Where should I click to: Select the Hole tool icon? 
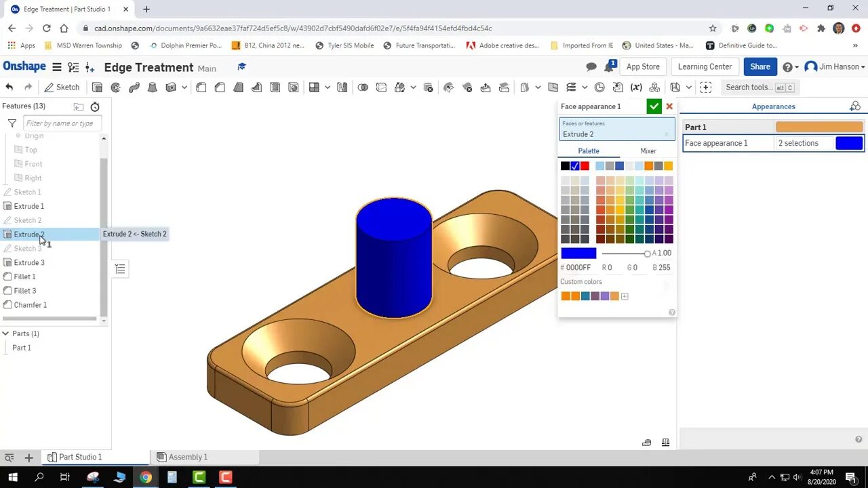293,87
